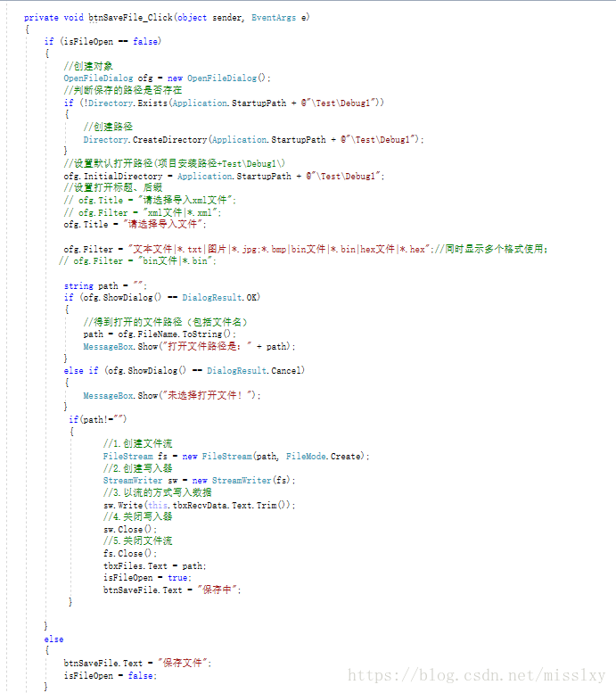Click the 'string path = "";' declaration
Screen dimensions: 616x693
[105, 285]
